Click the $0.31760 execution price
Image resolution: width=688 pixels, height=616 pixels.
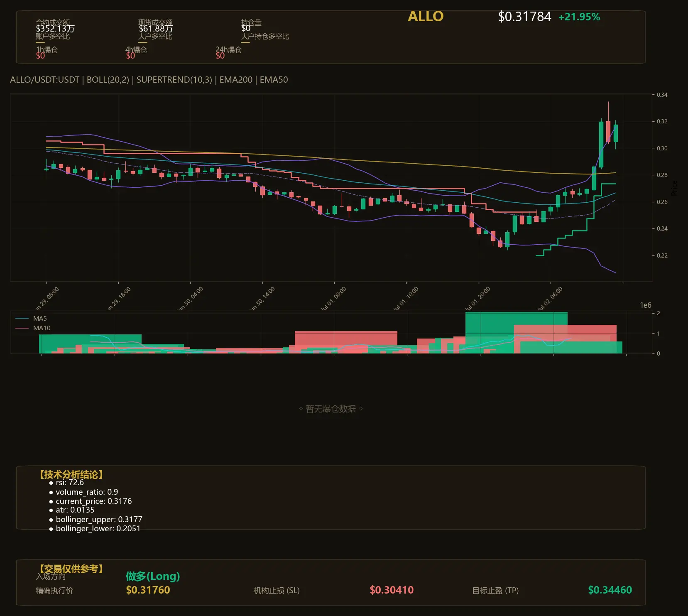pos(148,590)
